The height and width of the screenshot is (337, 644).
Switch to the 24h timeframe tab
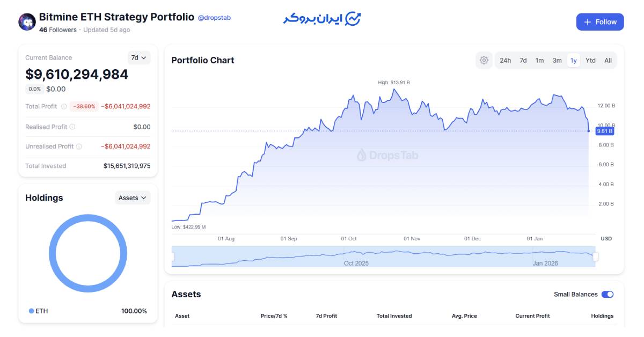tap(506, 60)
